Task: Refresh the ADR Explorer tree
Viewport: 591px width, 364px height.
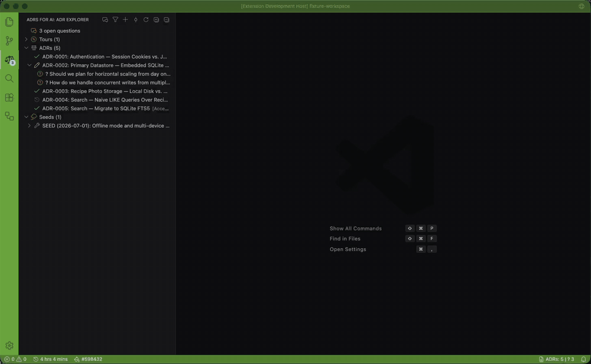Action: pos(146,19)
